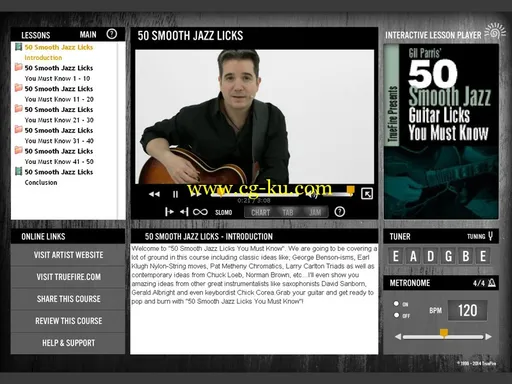Click the rewind playback button

(154, 194)
